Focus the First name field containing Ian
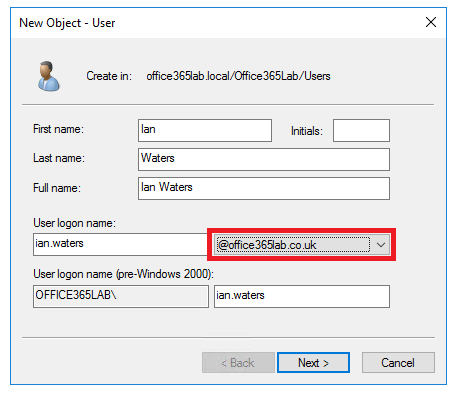The image size is (455, 394). [205, 130]
